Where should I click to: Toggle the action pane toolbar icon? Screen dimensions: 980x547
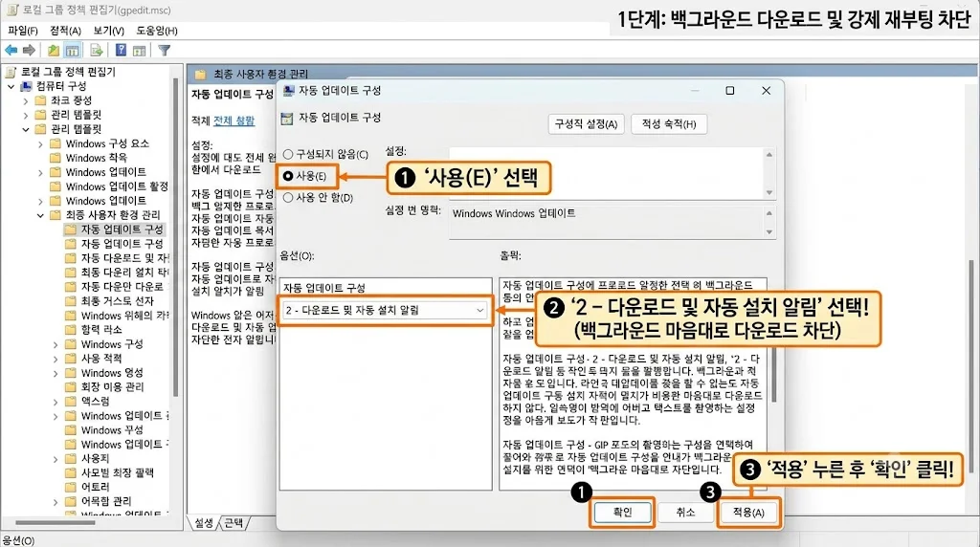[x=140, y=50]
